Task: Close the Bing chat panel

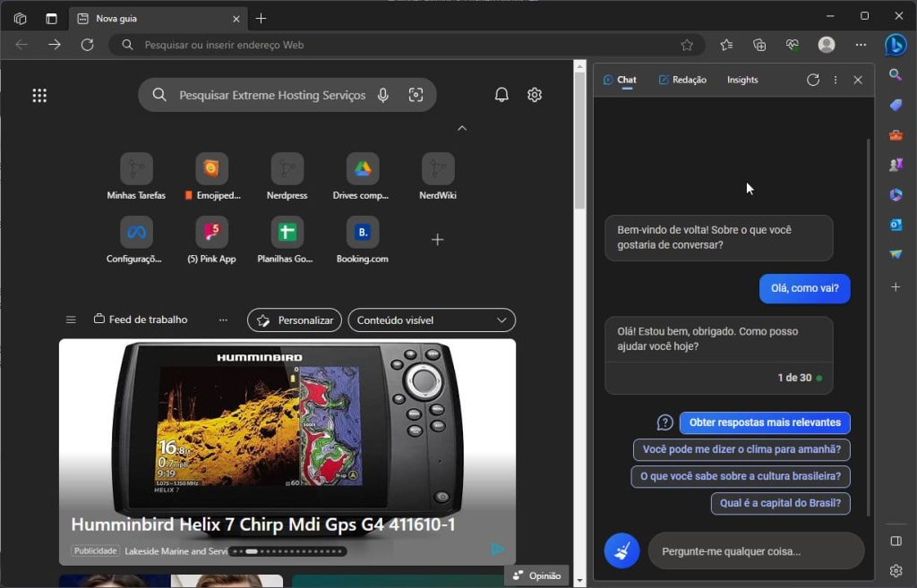Action: (x=858, y=80)
